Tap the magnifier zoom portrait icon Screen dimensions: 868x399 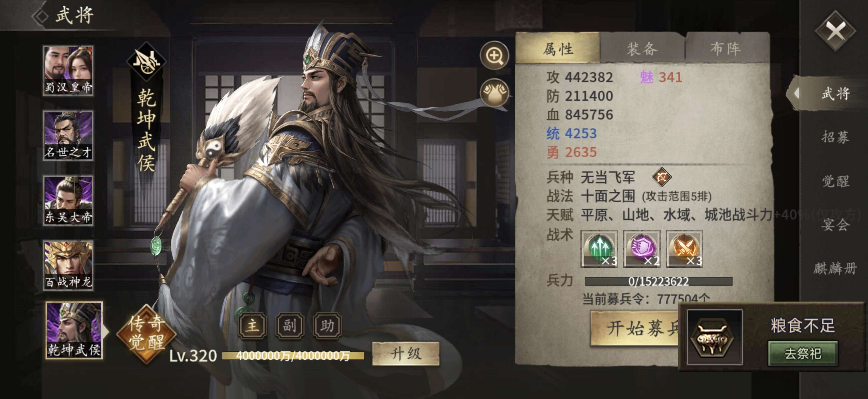click(x=494, y=56)
